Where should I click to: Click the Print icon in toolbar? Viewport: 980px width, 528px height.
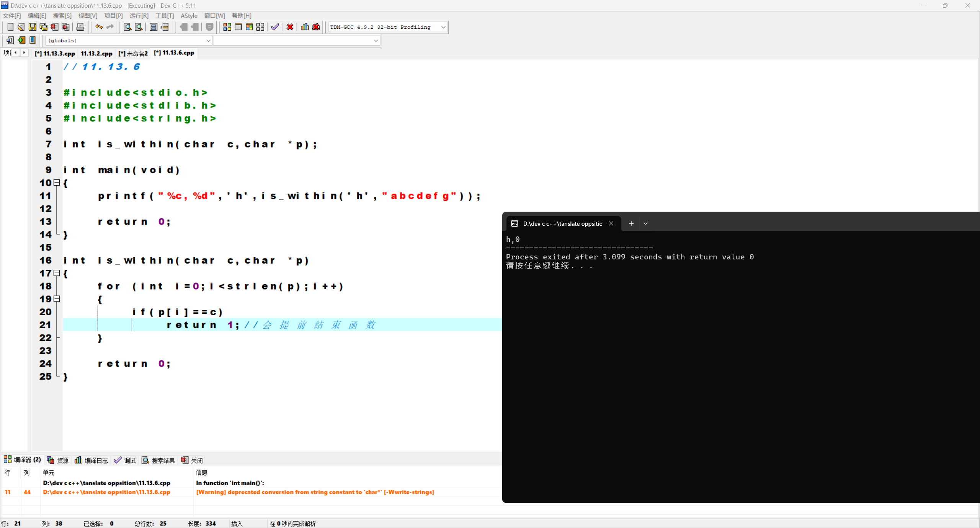pyautogui.click(x=80, y=27)
